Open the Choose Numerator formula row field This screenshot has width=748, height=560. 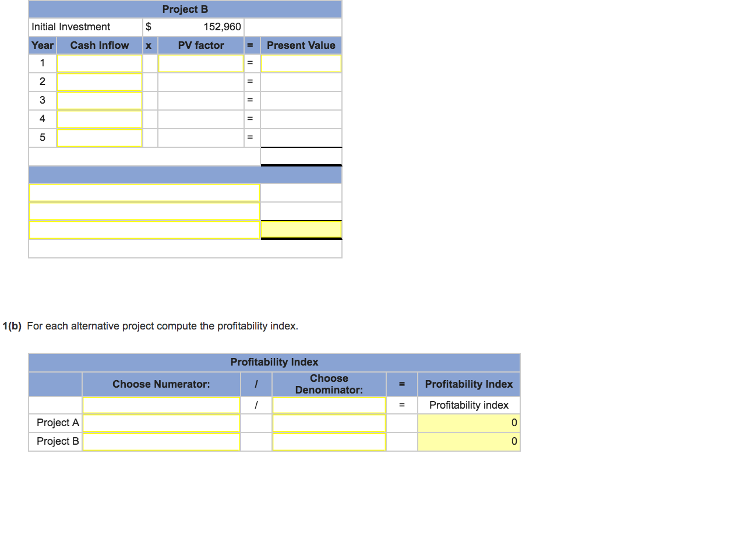[x=161, y=405]
